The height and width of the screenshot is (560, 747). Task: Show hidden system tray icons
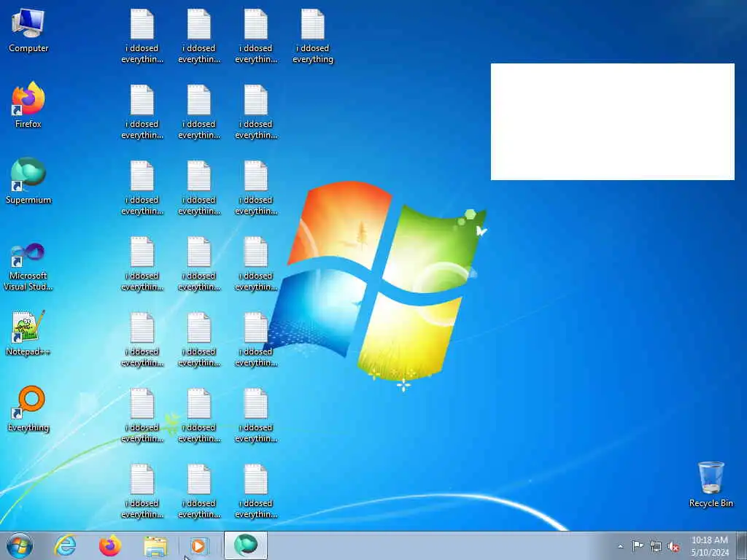620,546
